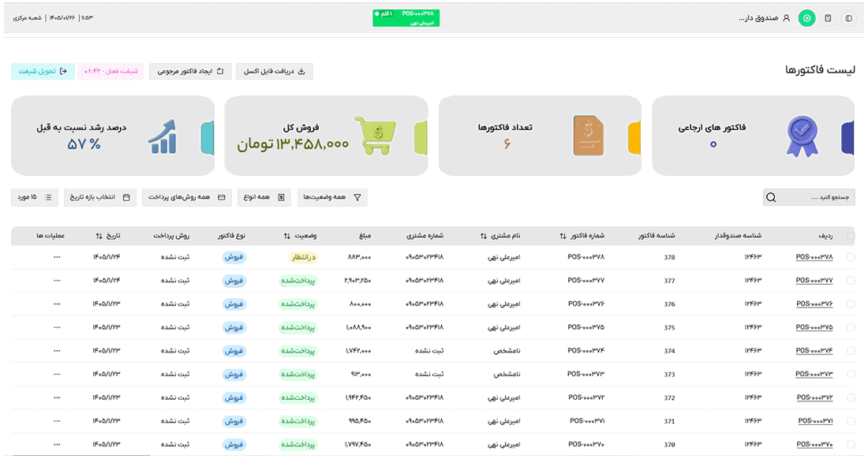Image resolution: width=868 pixels, height=459 pixels.
Task: Focus the search field (جستجو کنید)
Action: click(809, 197)
